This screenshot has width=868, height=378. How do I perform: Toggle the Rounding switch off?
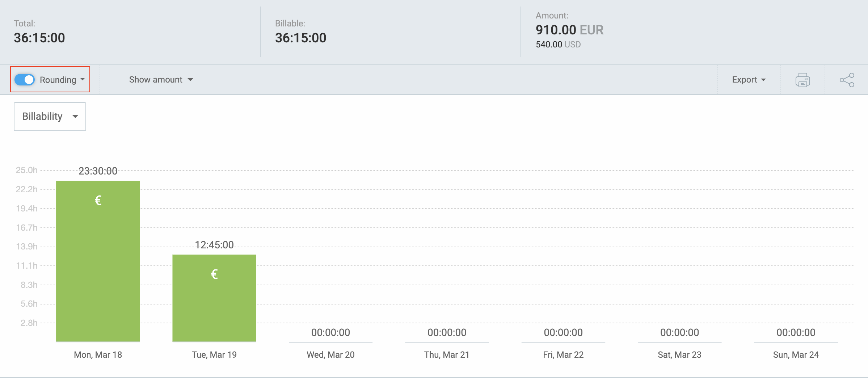click(x=25, y=80)
